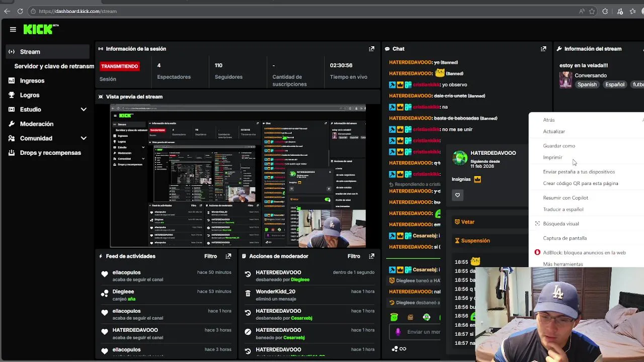Click HATERDEDAVOOO name in user card
Image resolution: width=644 pixels, height=362 pixels.
click(x=493, y=153)
